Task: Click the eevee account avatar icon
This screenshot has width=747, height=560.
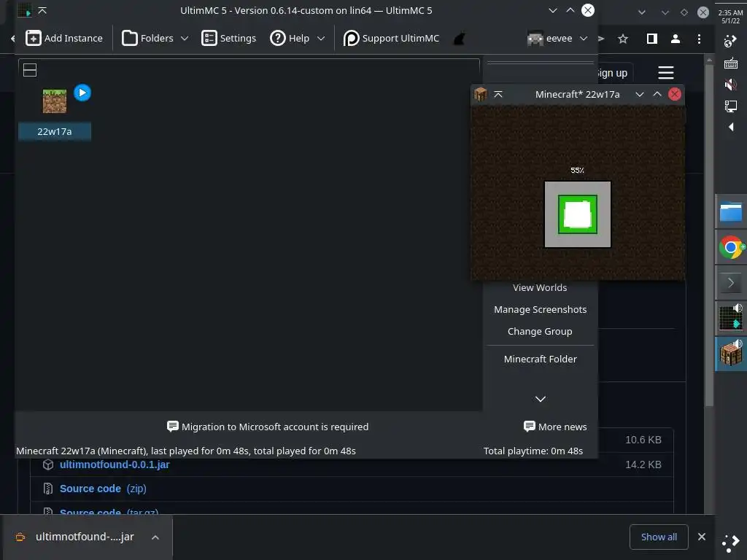Action: [x=535, y=39]
